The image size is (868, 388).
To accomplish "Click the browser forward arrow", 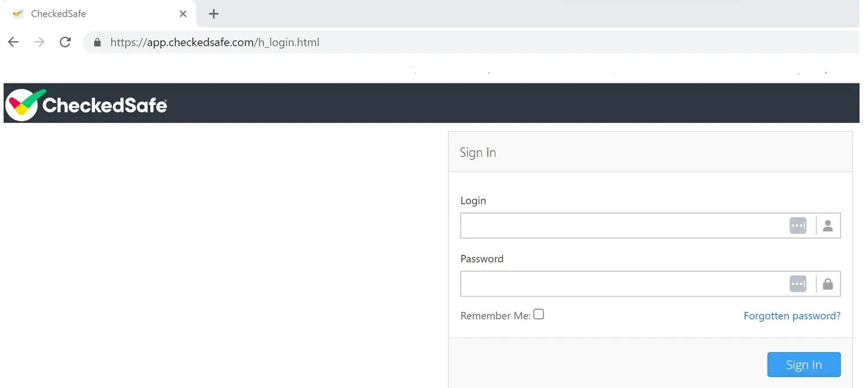I will [x=39, y=42].
